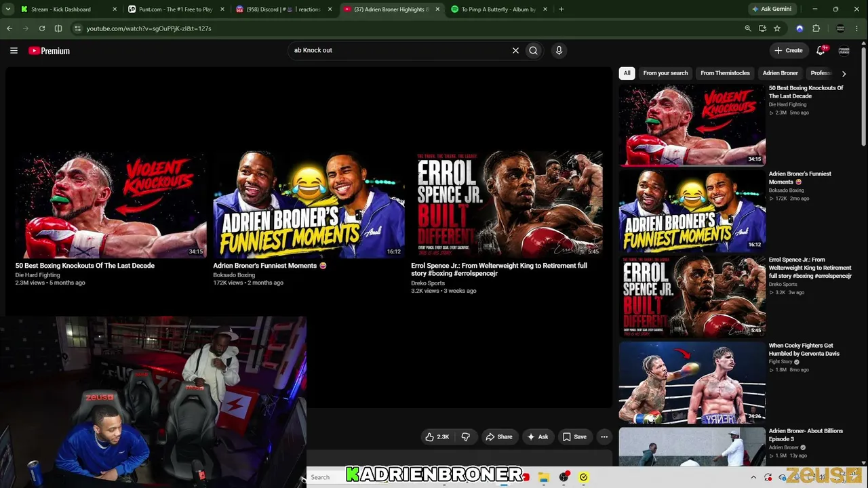The image size is (868, 488).
Task: View site information for youtube.com
Action: pyautogui.click(x=77, y=28)
